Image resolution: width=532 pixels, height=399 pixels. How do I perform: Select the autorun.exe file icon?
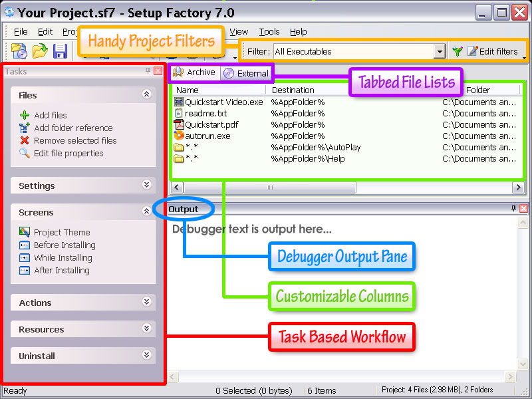pos(179,136)
